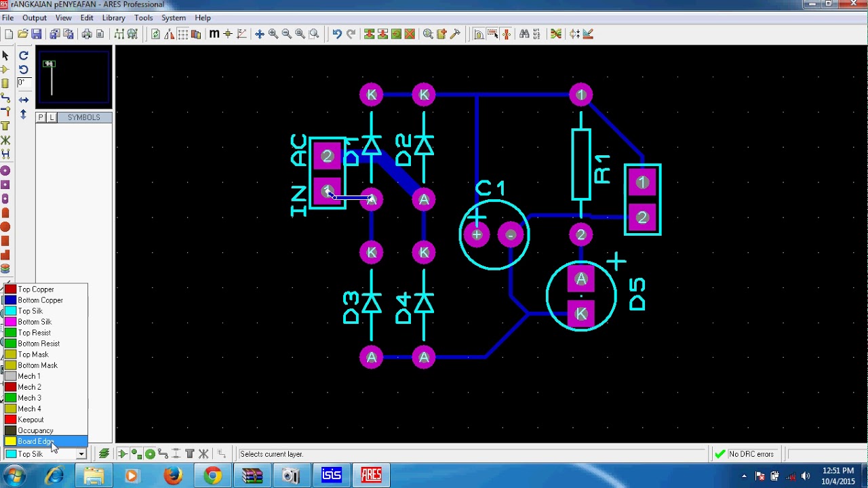The image size is (868, 488).
Task: Open the Tools menu
Action: pos(144,18)
